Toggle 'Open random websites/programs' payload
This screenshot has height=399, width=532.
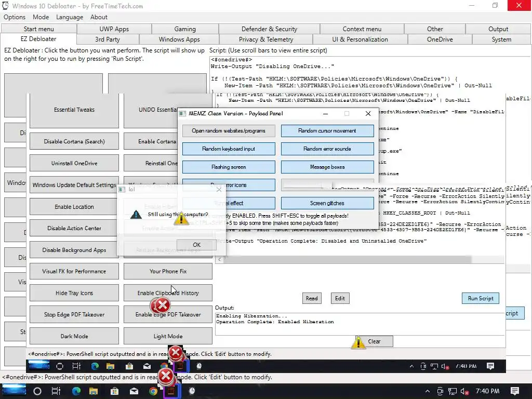point(229,130)
